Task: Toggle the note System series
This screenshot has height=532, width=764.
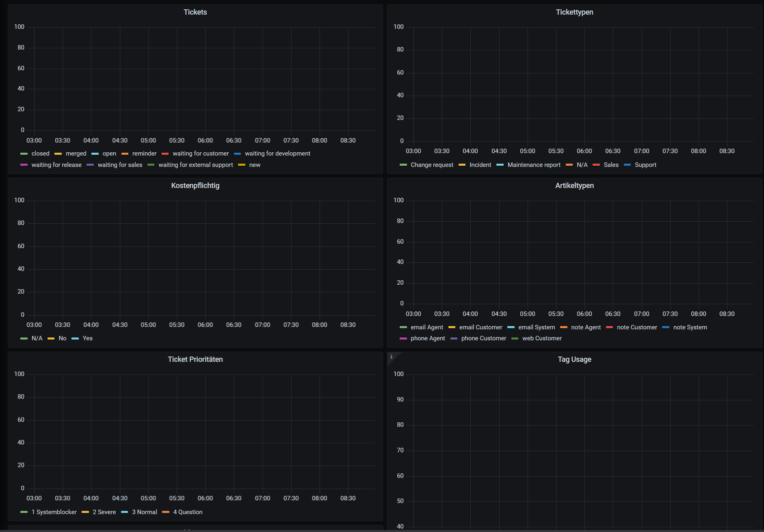Action: coord(690,327)
